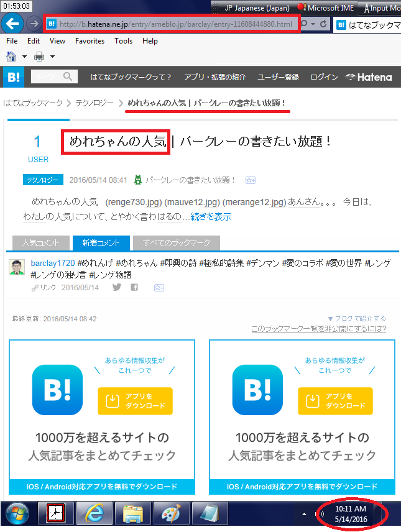The image size is (401, 532).
Task: Click the left app banner B! icon
Action: tap(57, 390)
